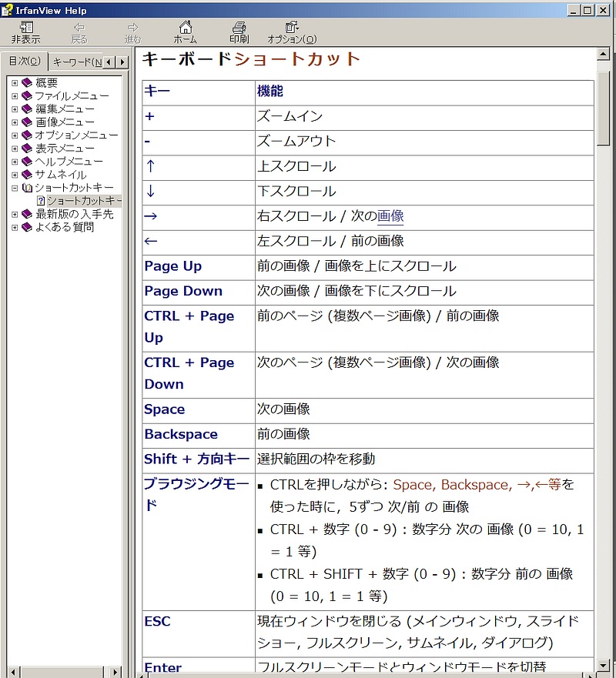
Task: Click the content pane scroll down arrow
Action: click(604, 665)
